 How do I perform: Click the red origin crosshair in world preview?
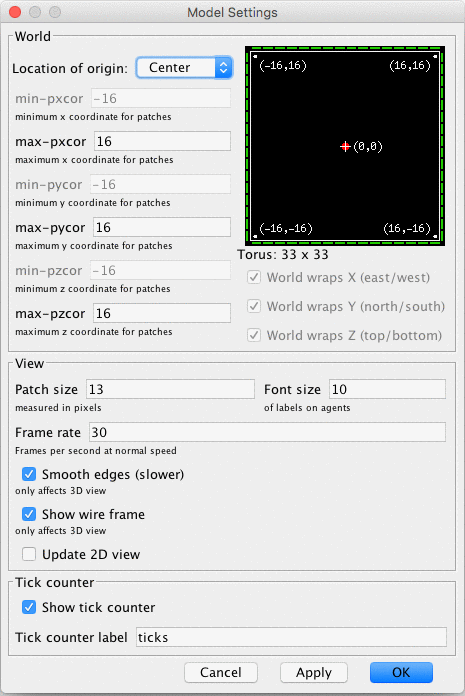345,146
